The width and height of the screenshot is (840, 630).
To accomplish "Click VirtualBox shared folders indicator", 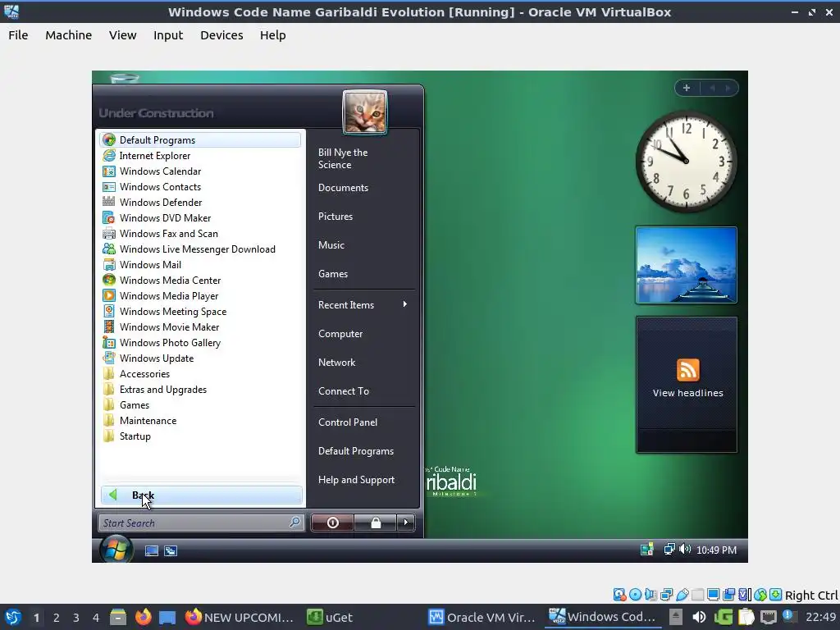I will pyautogui.click(x=697, y=595).
